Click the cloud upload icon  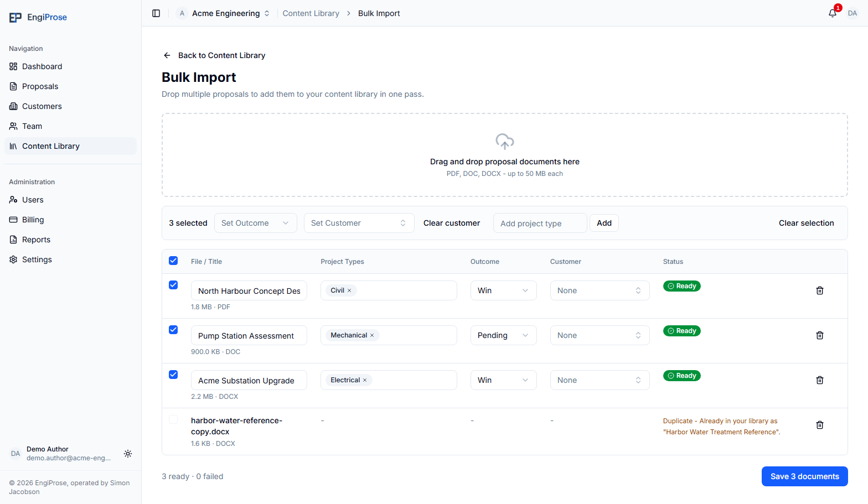point(505,142)
